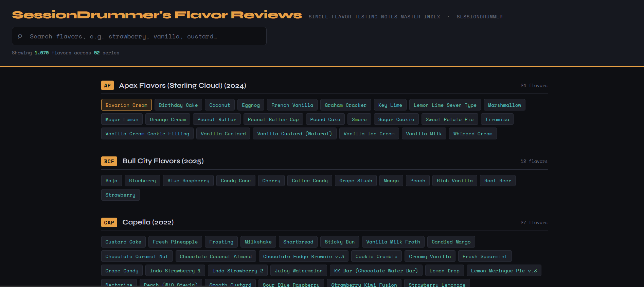
Task: Open the Whipped Cream flavor
Action: pyautogui.click(x=472, y=134)
